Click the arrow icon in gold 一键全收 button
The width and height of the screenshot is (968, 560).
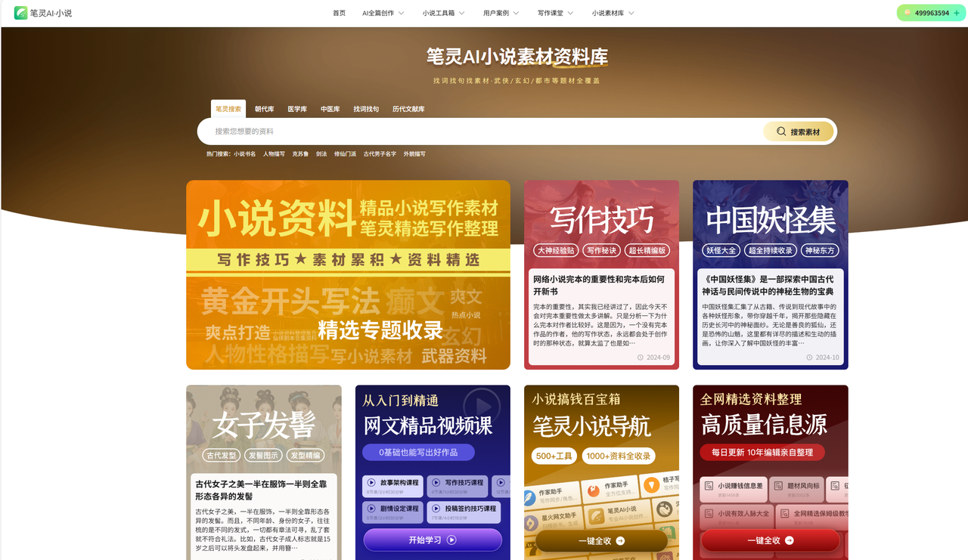tap(620, 540)
